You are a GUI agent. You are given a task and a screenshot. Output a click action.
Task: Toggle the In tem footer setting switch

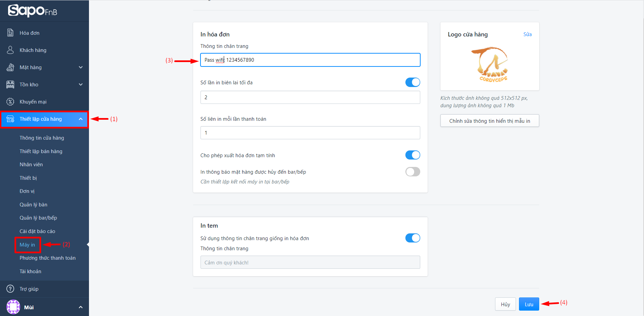(412, 238)
